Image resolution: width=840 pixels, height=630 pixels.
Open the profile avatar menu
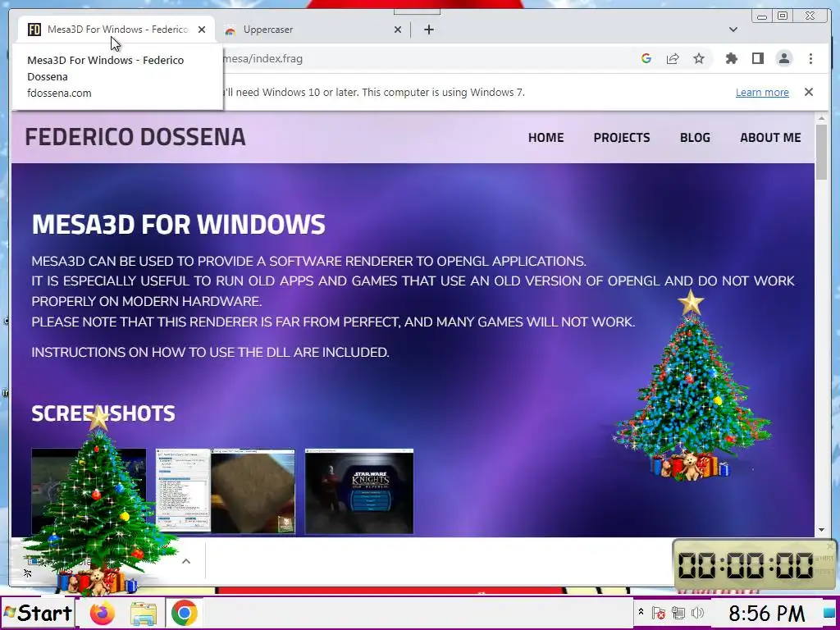[x=783, y=59]
